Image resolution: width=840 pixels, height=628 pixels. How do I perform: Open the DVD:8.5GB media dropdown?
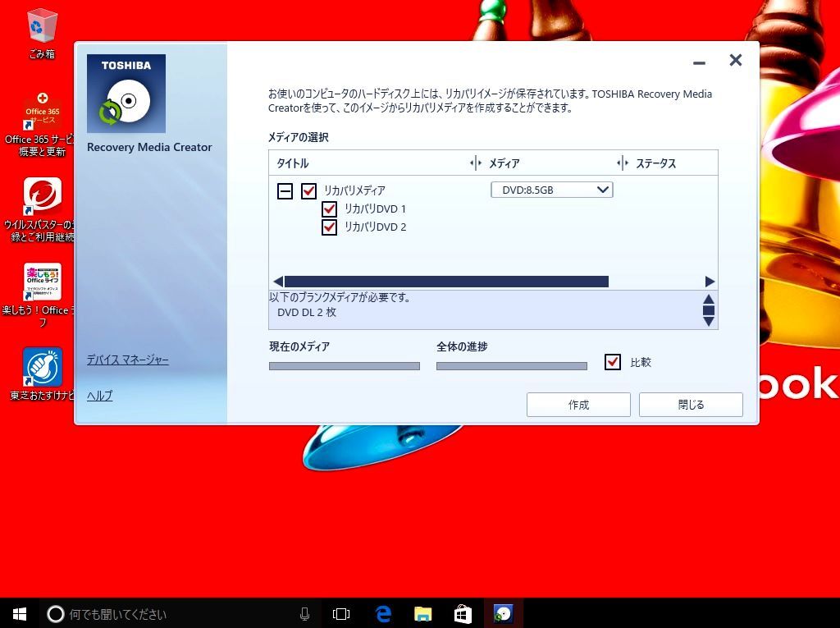coord(552,190)
